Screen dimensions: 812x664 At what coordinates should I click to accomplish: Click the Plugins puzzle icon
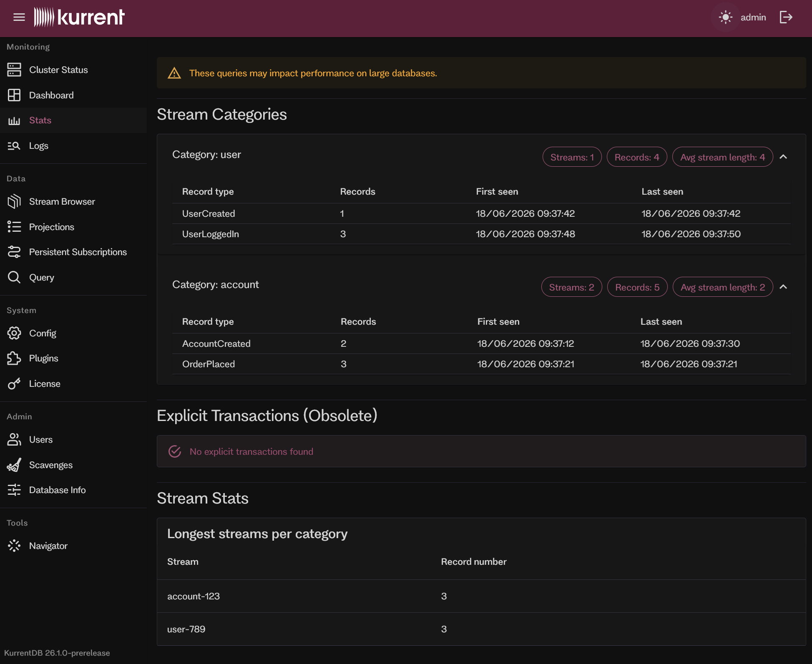pyautogui.click(x=14, y=358)
